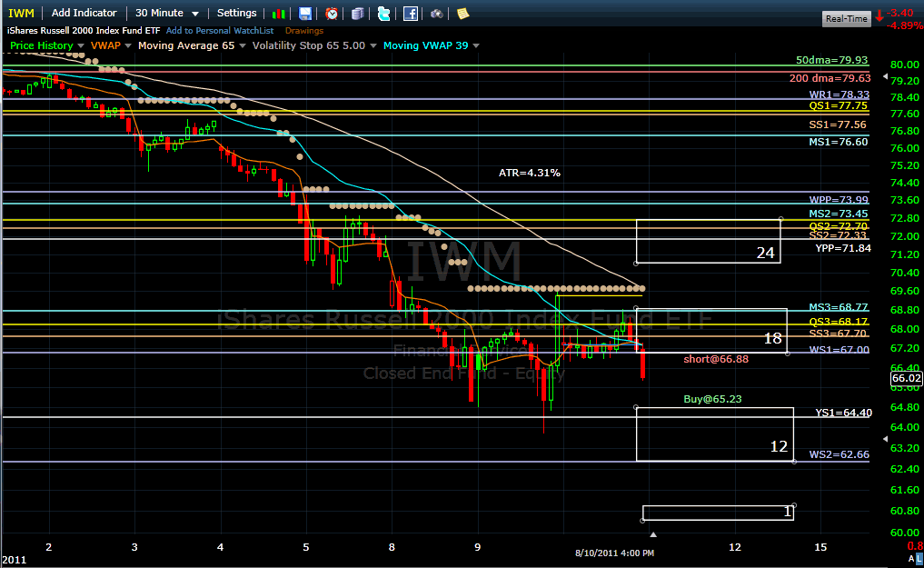Click the iShares Russell 2000 Index Fund ETF name
Image resolution: width=924 pixels, height=568 pixels.
pyautogui.click(x=84, y=31)
